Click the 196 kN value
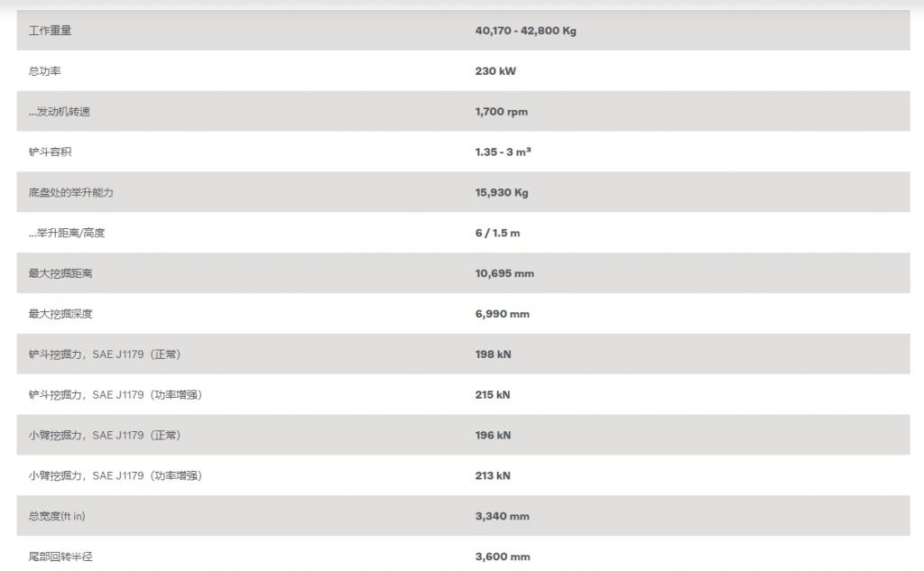924x571 pixels. [x=494, y=436]
